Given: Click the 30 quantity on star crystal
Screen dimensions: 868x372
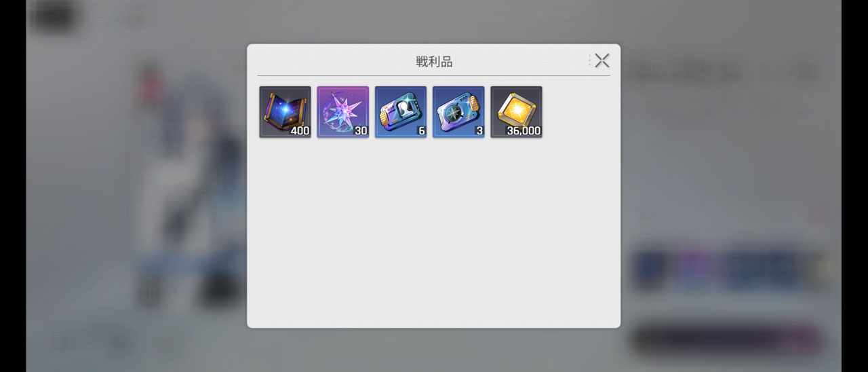Looking at the screenshot, I should coord(361,130).
